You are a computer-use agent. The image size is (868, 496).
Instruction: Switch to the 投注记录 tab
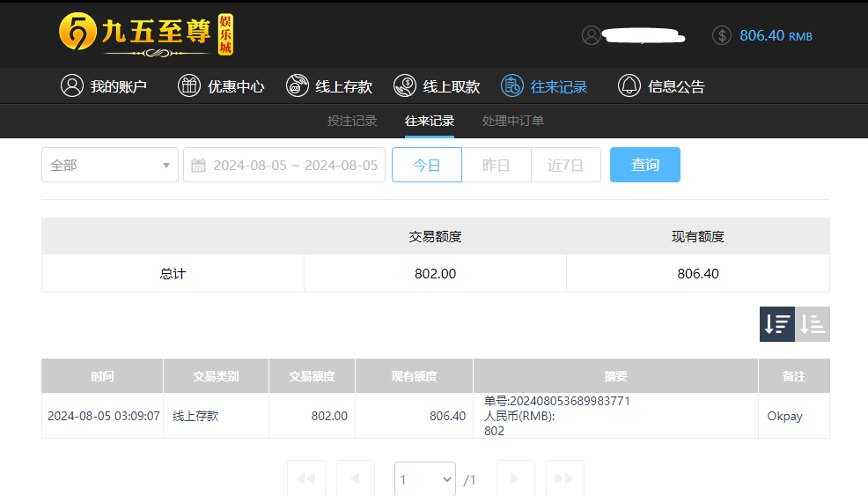(352, 121)
